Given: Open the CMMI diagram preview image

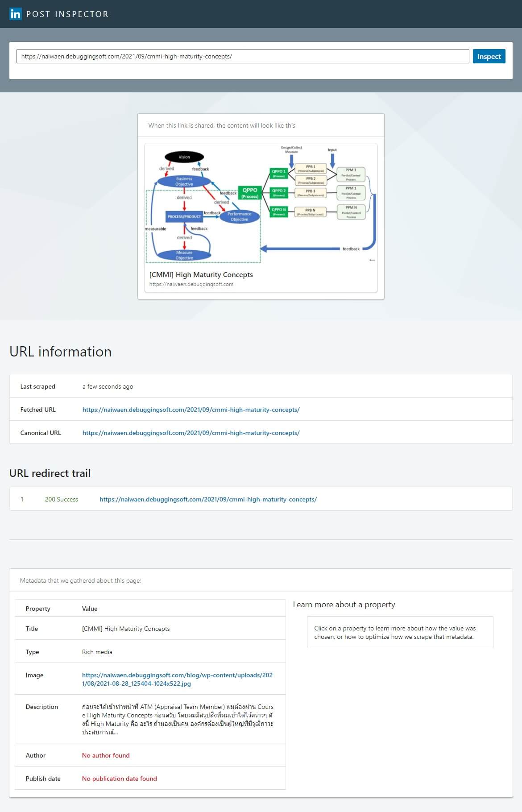Looking at the screenshot, I should [261, 204].
